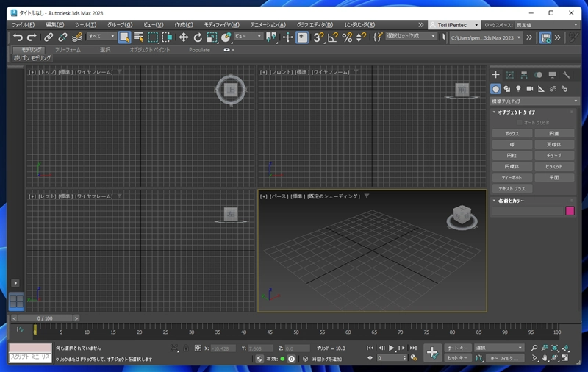Viewport: 588px width, 372px height.
Task: Click the Undo arrow icon
Action: pyautogui.click(x=18, y=37)
